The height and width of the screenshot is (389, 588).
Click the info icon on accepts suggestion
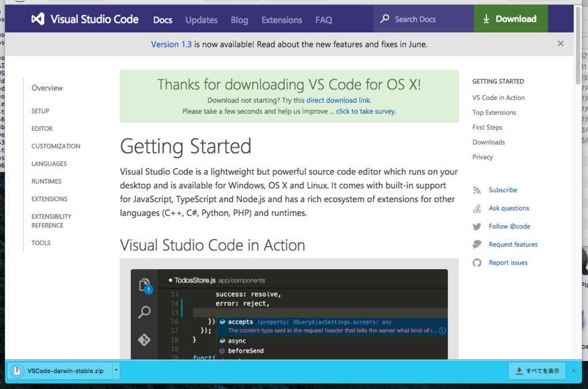pos(443,330)
